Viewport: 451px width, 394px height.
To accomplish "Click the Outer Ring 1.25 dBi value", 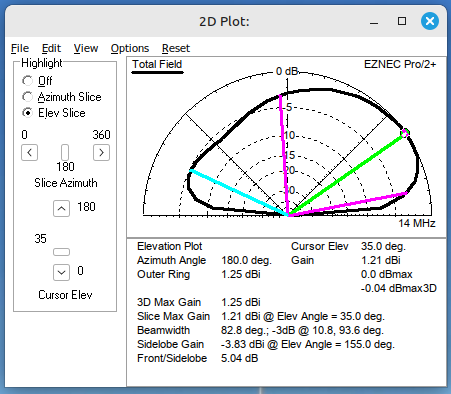I will coord(241,274).
